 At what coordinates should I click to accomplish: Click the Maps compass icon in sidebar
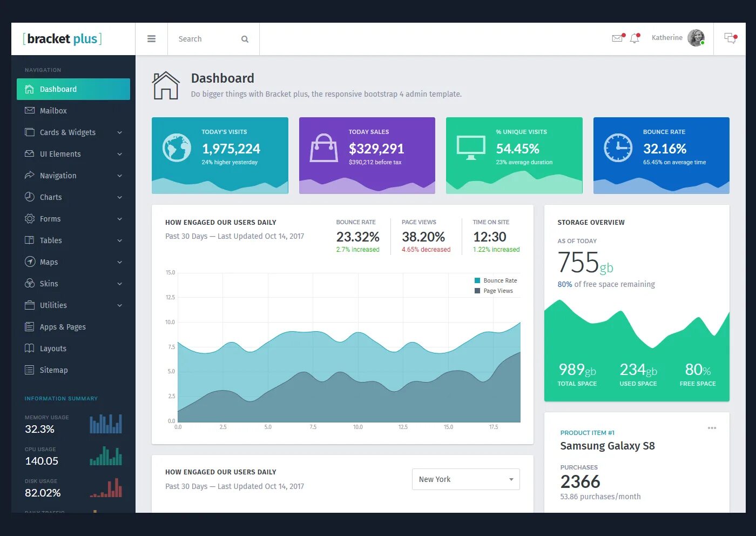pos(30,262)
